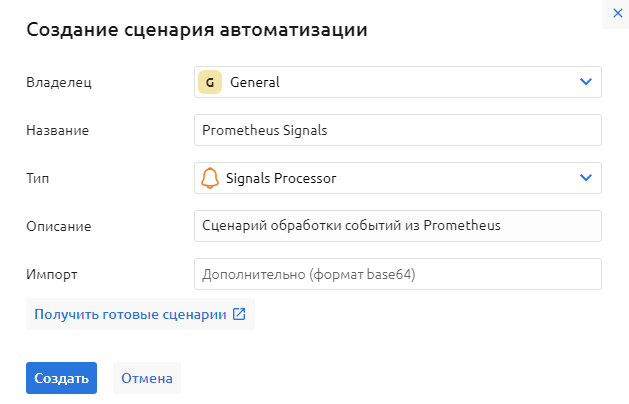Expand the Тип dropdown chevron arrow
Image resolution: width=629 pixels, height=404 pixels.
[x=586, y=178]
